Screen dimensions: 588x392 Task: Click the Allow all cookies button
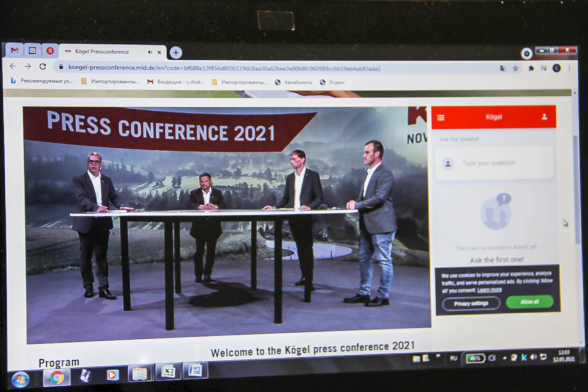530,302
